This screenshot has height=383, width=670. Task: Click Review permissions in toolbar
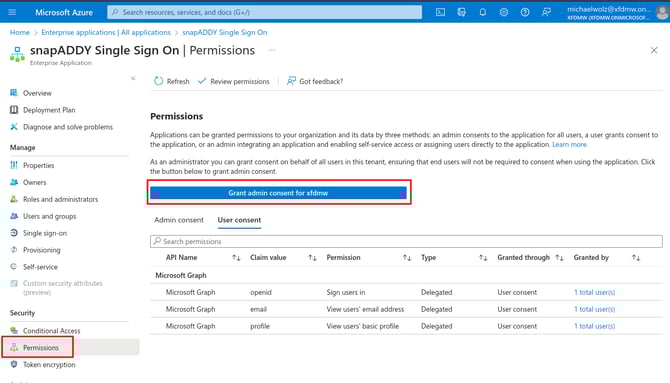pos(234,81)
